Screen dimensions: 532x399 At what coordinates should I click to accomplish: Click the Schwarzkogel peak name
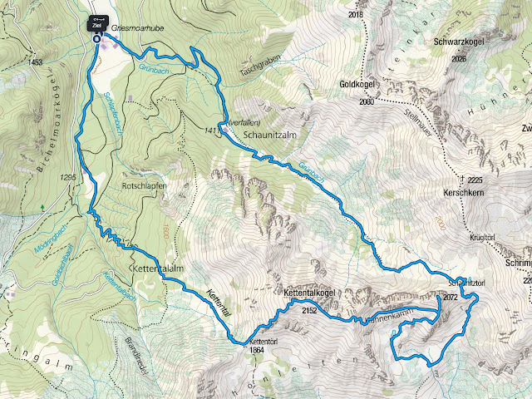(459, 42)
